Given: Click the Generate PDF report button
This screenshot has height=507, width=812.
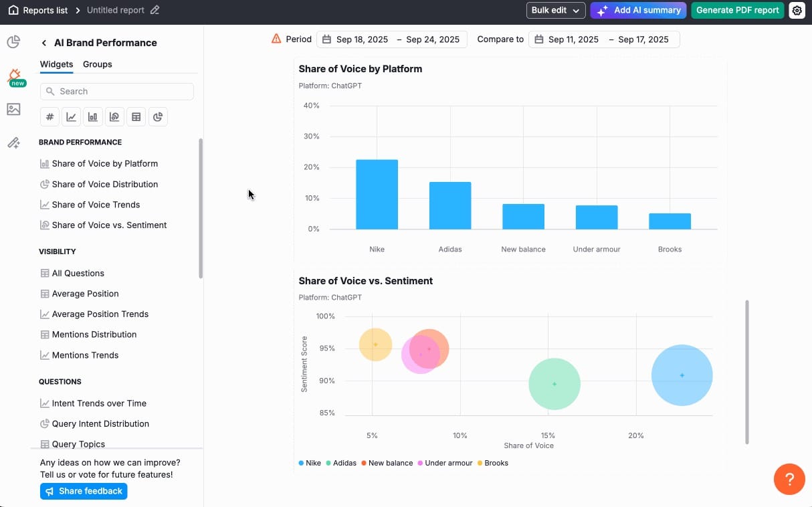Looking at the screenshot, I should [x=737, y=10].
